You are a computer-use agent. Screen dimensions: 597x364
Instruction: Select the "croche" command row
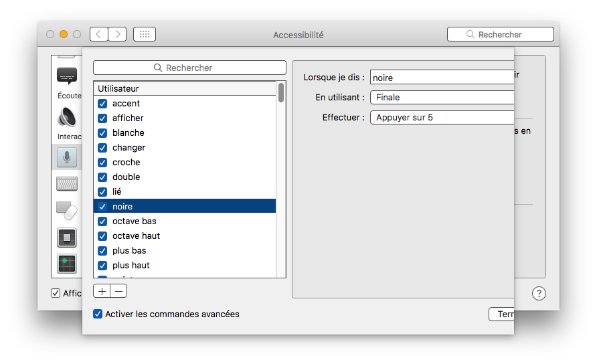point(126,162)
